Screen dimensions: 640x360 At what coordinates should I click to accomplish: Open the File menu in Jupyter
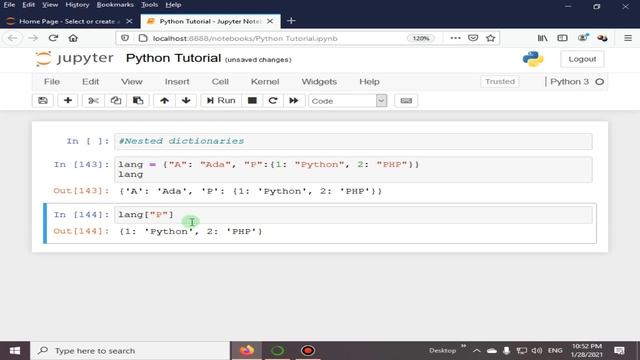52,82
